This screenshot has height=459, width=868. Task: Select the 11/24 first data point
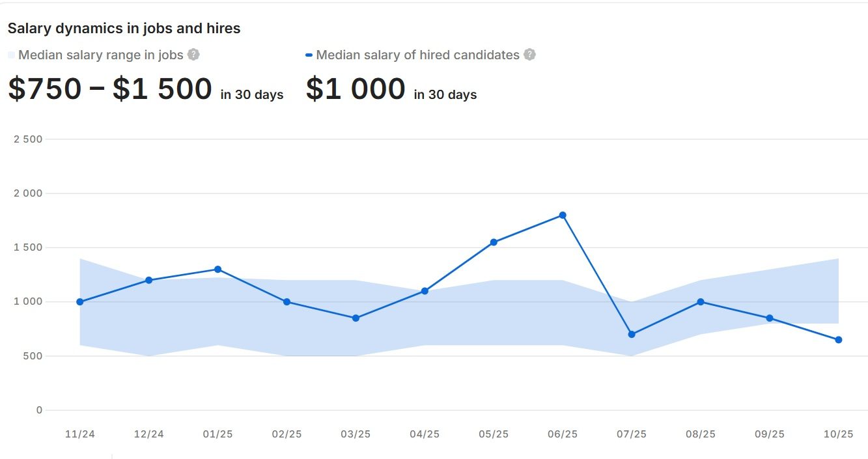(x=80, y=302)
